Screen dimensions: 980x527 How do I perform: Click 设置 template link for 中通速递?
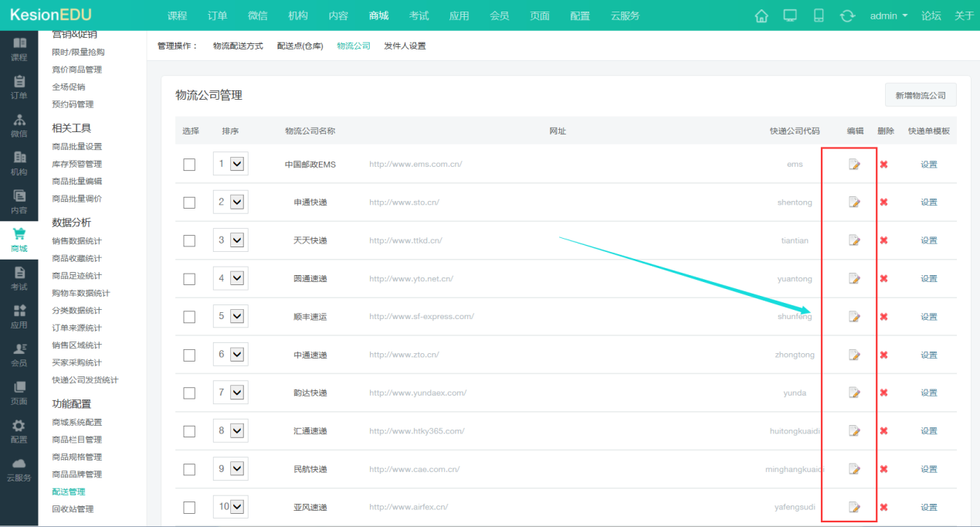pyautogui.click(x=928, y=355)
